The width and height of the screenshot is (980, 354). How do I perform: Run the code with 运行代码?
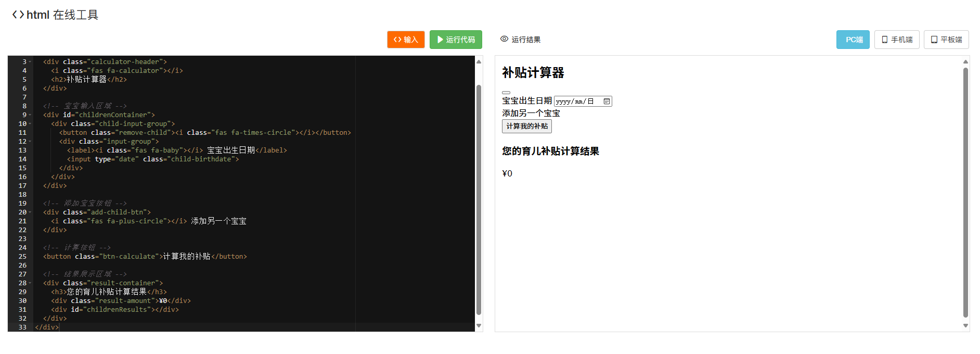click(456, 40)
